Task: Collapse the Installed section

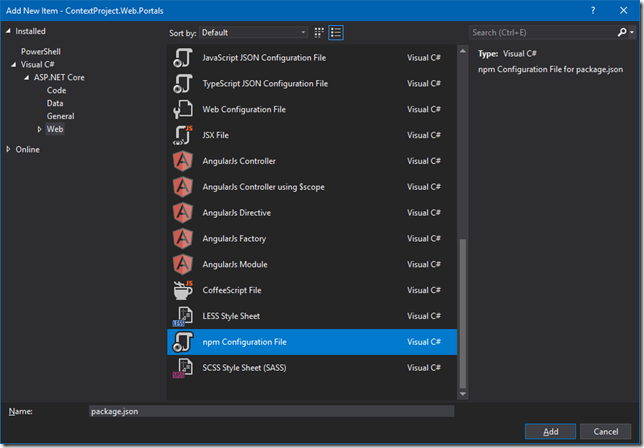Action: pos(8,31)
